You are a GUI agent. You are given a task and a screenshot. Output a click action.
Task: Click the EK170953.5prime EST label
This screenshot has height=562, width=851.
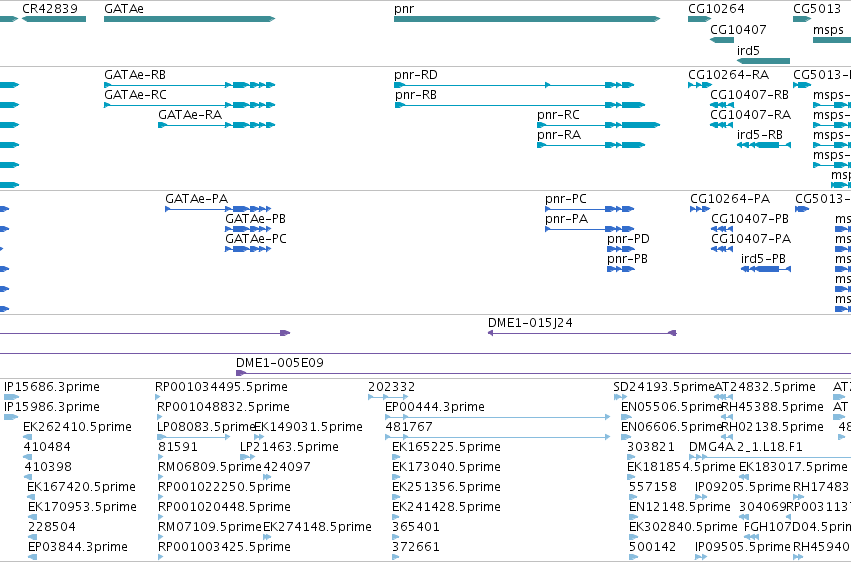(x=82, y=507)
